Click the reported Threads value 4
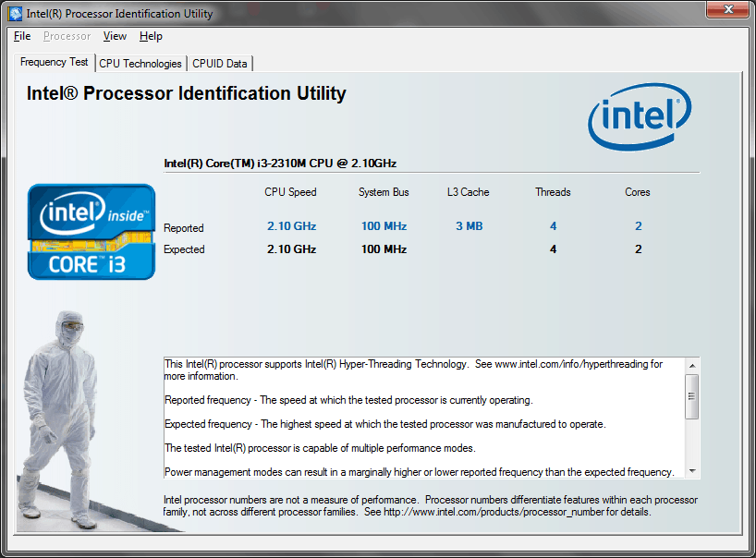Viewport: 756px width, 558px height. [x=553, y=226]
